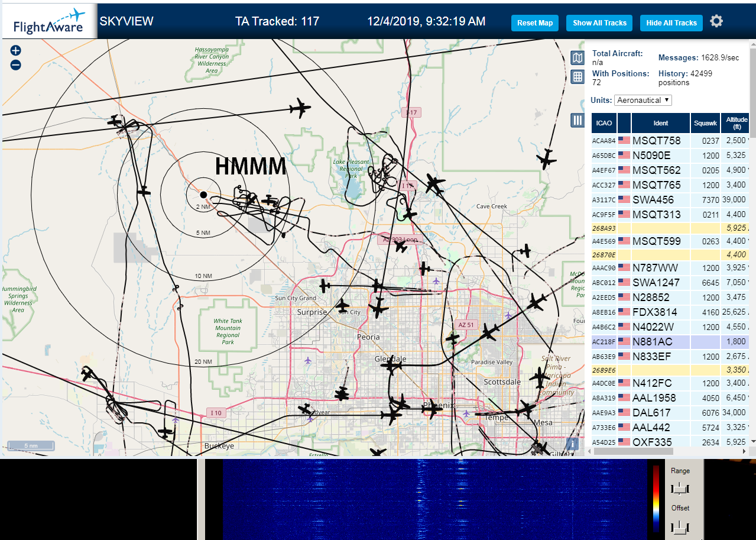Select the N4022W aircraft row
The image size is (756, 540).
coord(670,327)
